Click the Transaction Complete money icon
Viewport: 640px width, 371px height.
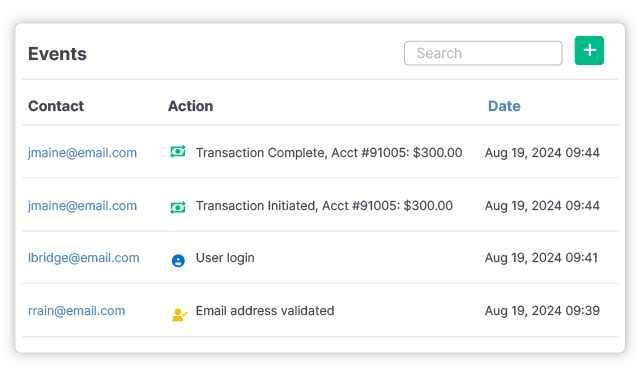coord(178,152)
